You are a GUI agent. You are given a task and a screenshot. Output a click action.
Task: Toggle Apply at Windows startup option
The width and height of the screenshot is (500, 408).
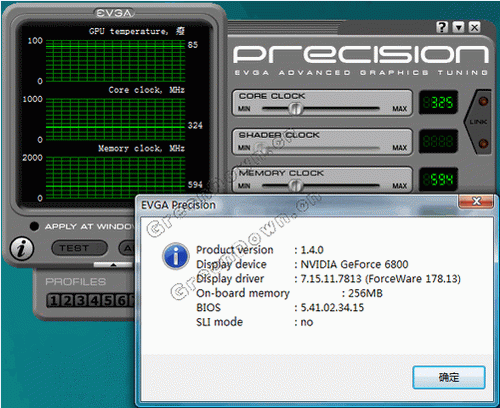[x=34, y=226]
